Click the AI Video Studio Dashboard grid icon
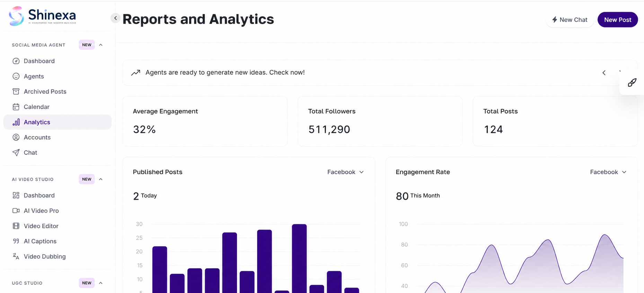Image resolution: width=644 pixels, height=293 pixels. pos(16,195)
